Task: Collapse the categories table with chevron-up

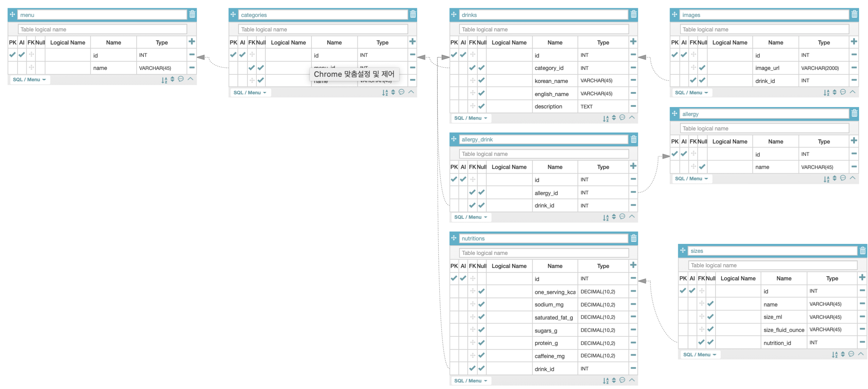Action: pos(411,92)
